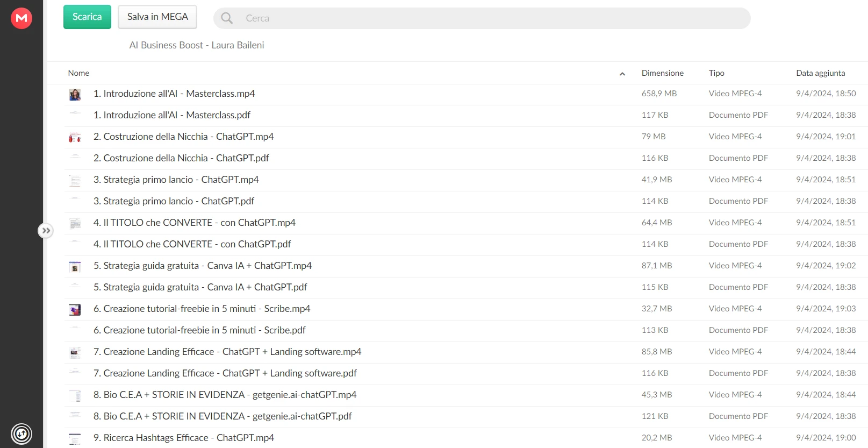Viewport: 868px width, 448px height.
Task: Expand the left sidebar with double-chevron
Action: 46,231
